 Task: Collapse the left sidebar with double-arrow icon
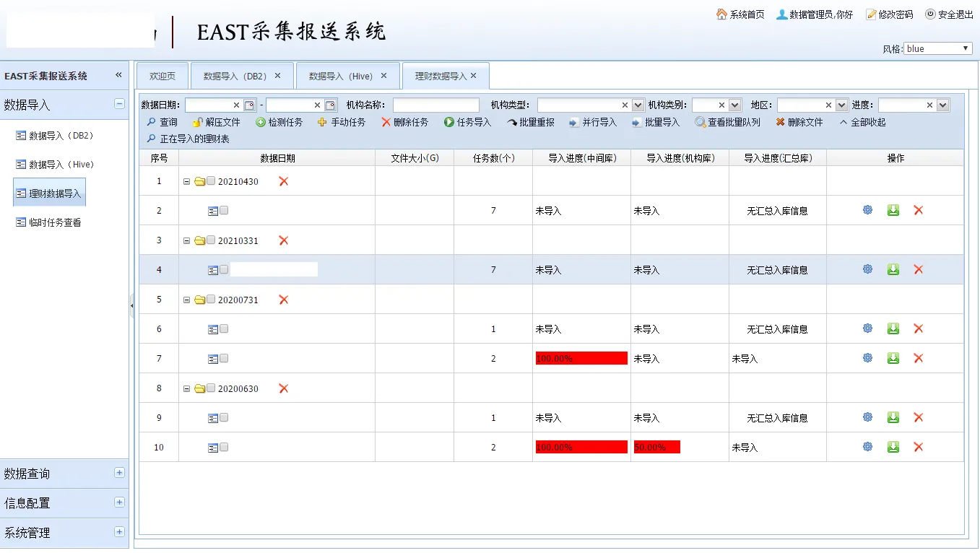coord(118,75)
